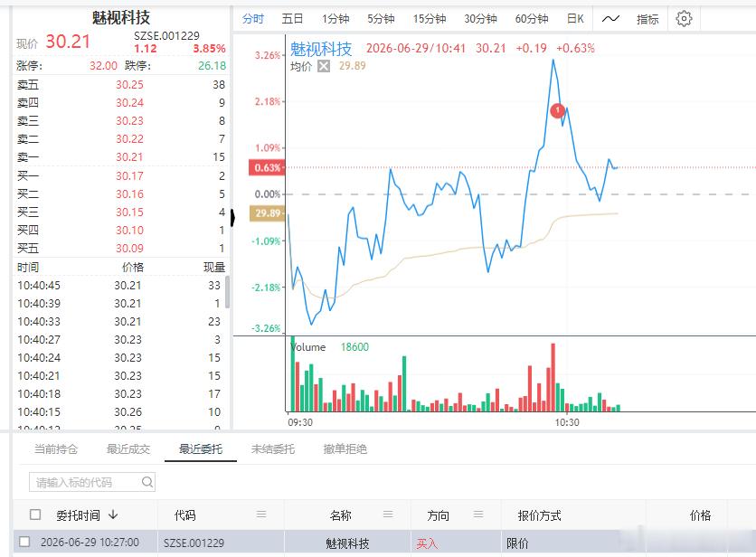756x557 pixels.
Task: Open 指标 indicators button
Action: (x=647, y=19)
